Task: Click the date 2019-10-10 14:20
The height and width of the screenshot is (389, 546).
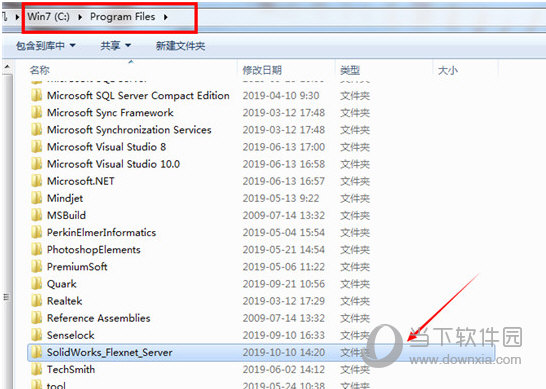Action: 283,352
